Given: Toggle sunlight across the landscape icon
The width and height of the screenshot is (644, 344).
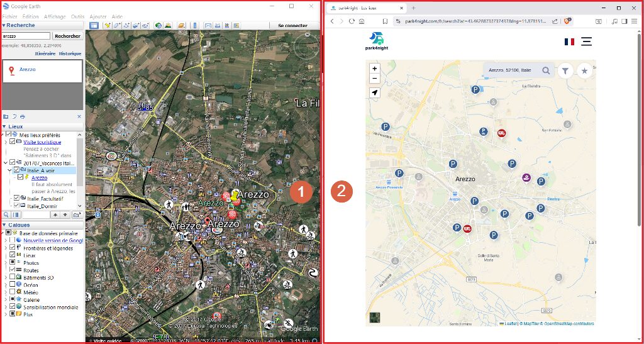Looking at the screenshot, I should pos(168,25).
